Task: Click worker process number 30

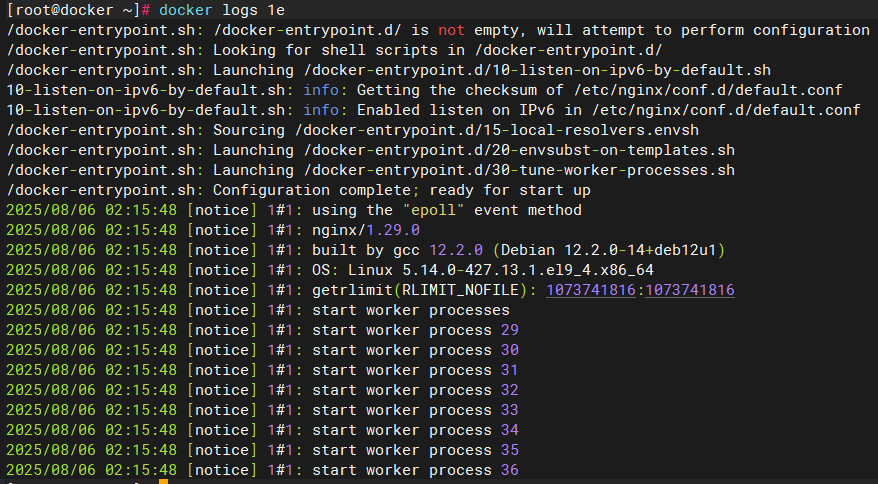Action: [510, 350]
